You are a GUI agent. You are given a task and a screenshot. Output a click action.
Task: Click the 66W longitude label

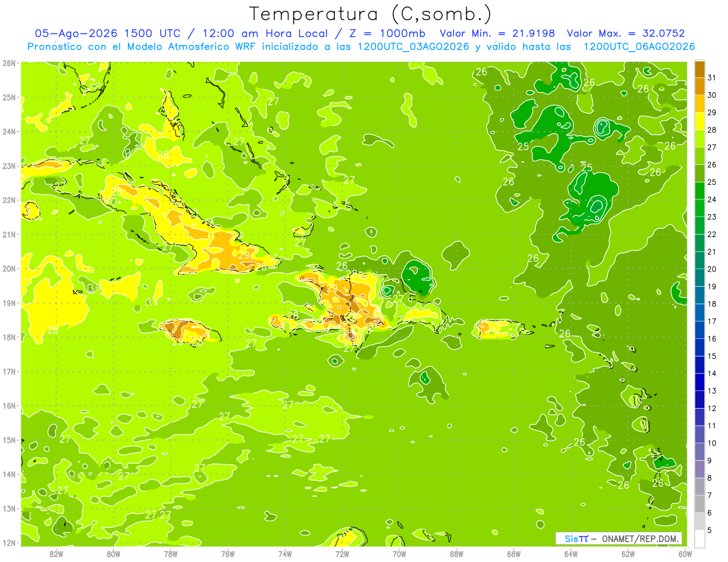[514, 554]
